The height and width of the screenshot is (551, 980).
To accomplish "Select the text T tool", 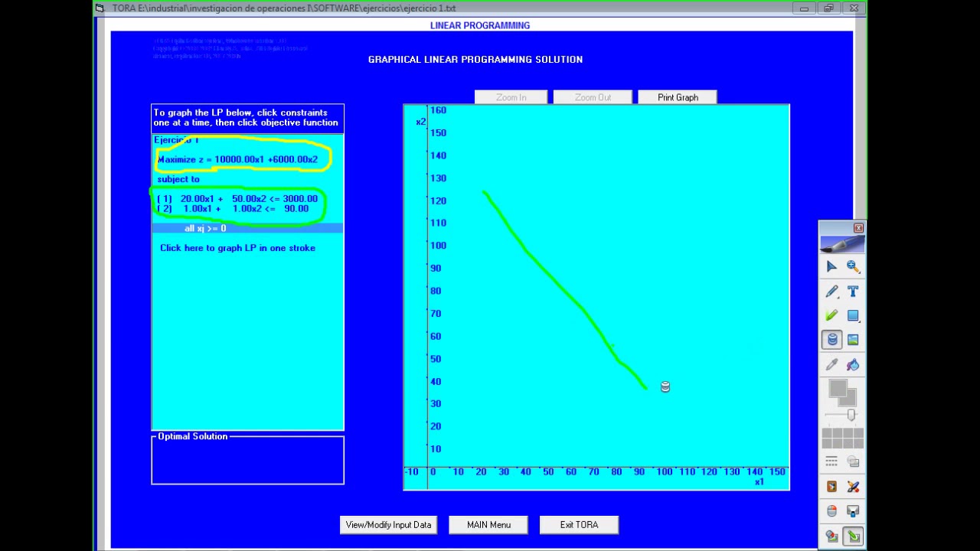I will [853, 292].
